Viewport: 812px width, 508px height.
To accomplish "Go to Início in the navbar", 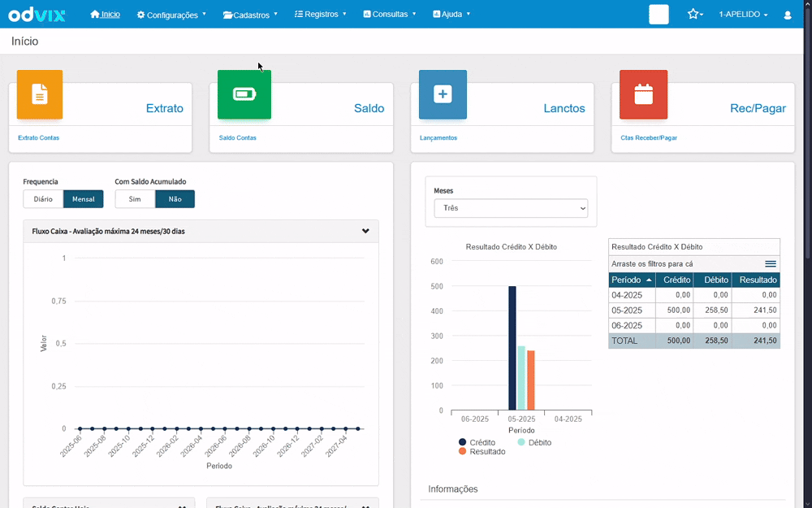I will (105, 14).
